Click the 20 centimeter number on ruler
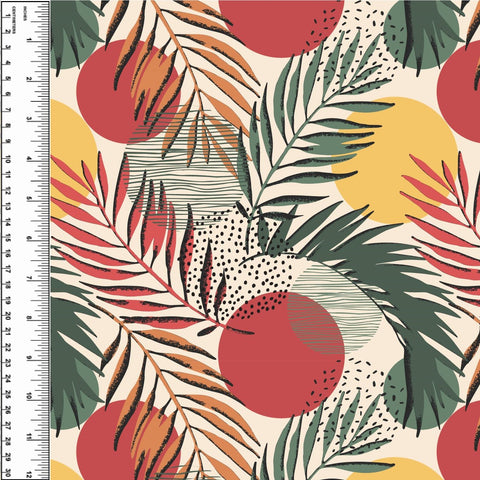Viewport: 480px width, 480px height. pos(8,316)
